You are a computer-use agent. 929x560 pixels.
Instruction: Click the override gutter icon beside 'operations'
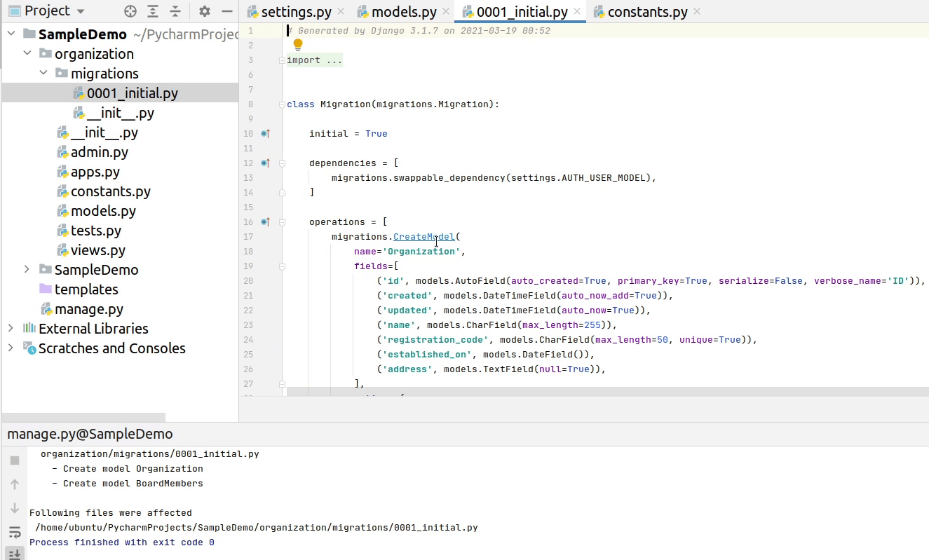click(265, 221)
